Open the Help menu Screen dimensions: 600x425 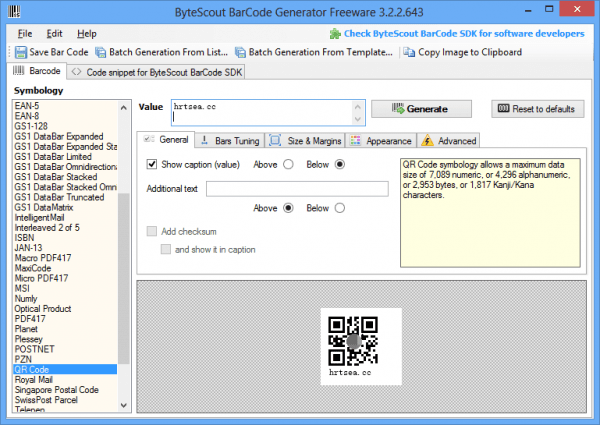point(87,34)
